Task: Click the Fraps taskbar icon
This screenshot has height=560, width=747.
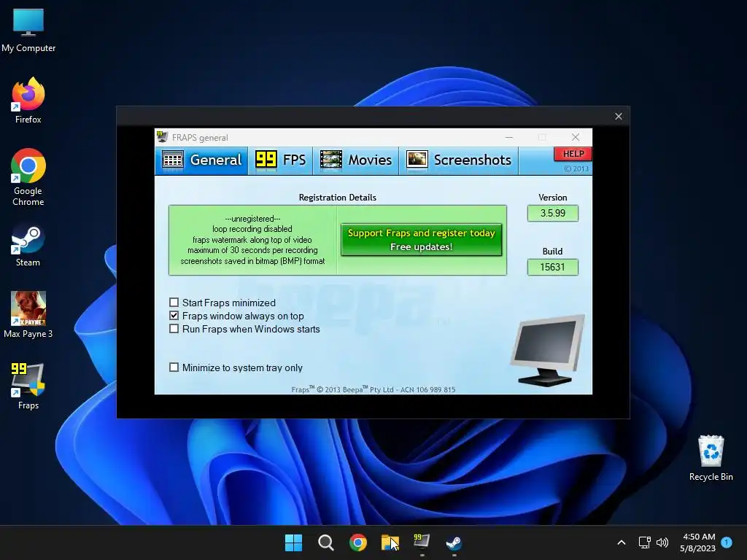Action: (x=422, y=542)
